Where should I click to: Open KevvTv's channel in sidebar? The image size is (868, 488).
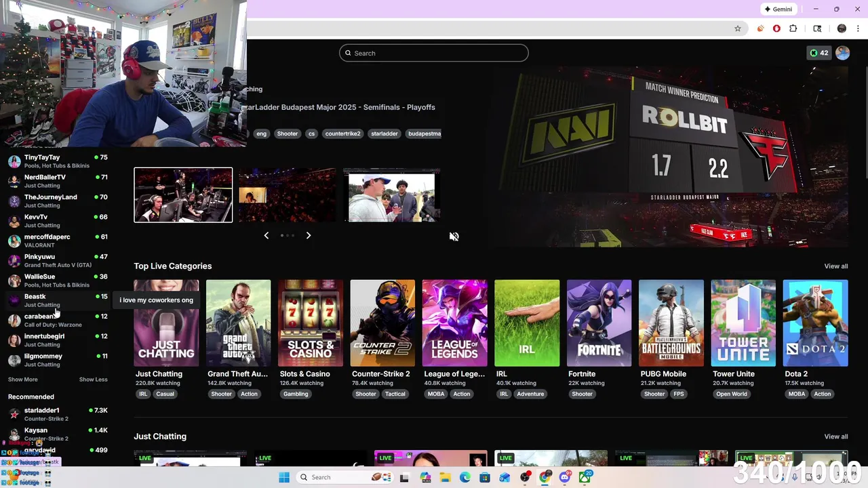tap(58, 221)
